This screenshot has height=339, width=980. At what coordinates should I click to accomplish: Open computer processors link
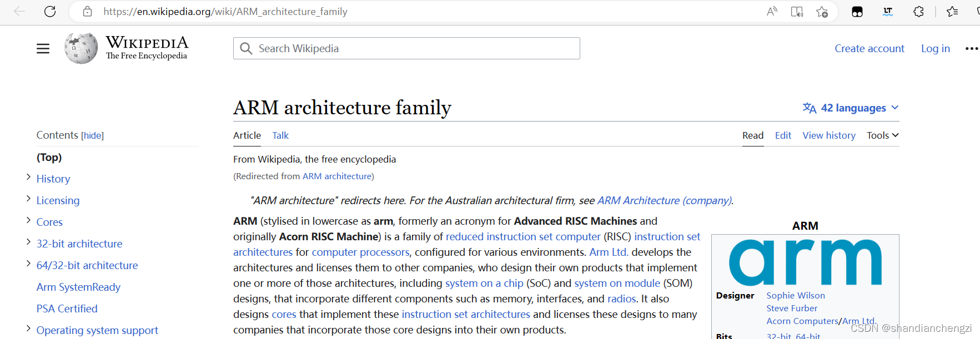pyautogui.click(x=360, y=252)
